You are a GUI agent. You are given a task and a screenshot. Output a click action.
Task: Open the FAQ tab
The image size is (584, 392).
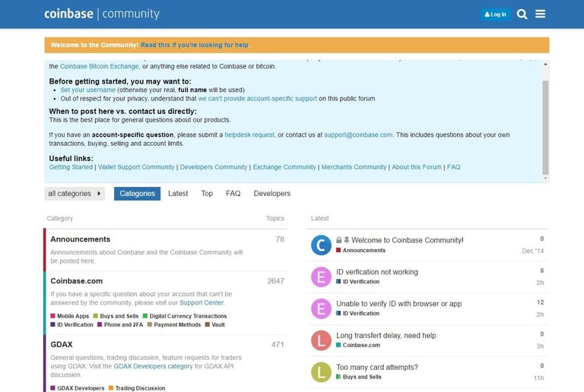233,194
